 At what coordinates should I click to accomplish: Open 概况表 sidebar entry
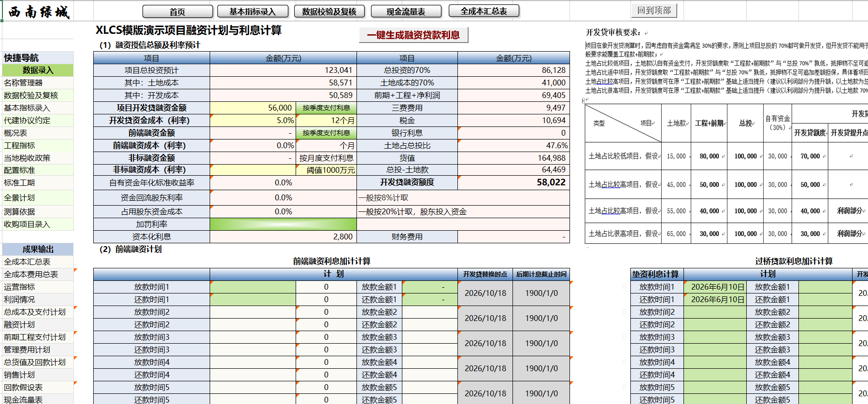pyautogui.click(x=38, y=133)
